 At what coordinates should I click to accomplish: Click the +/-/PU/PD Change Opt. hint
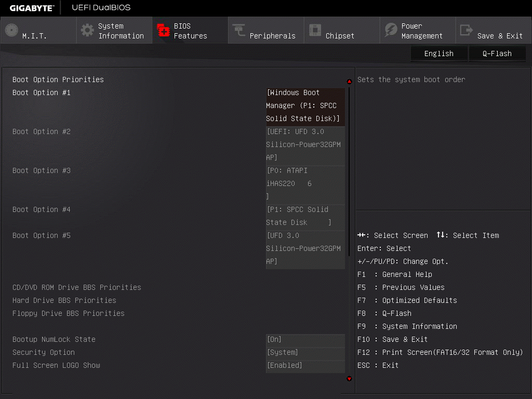pos(403,262)
